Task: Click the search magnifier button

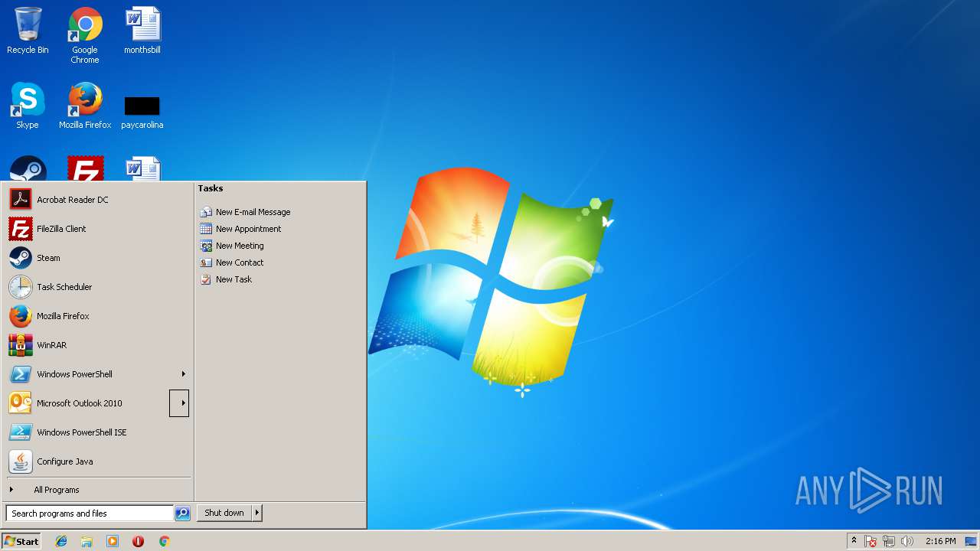Action: pos(182,514)
